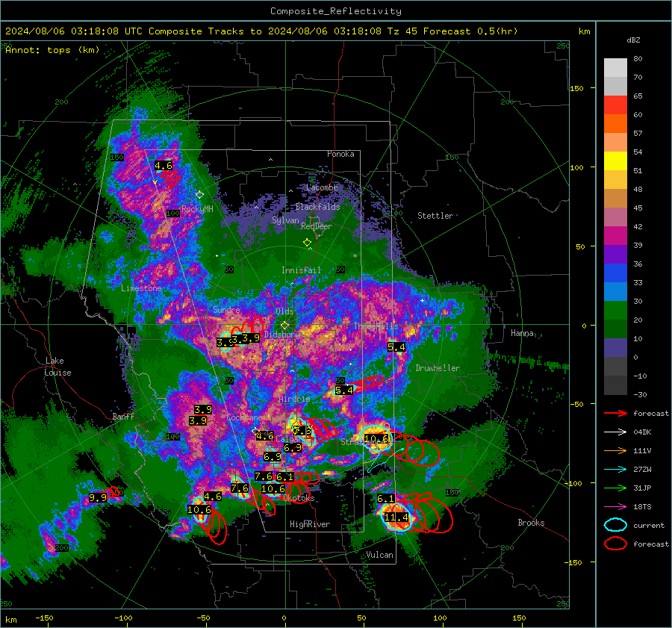This screenshot has height=628, width=672.
Task: Click the light gray swatch between 80 and 70 dBZ
Action: point(615,68)
